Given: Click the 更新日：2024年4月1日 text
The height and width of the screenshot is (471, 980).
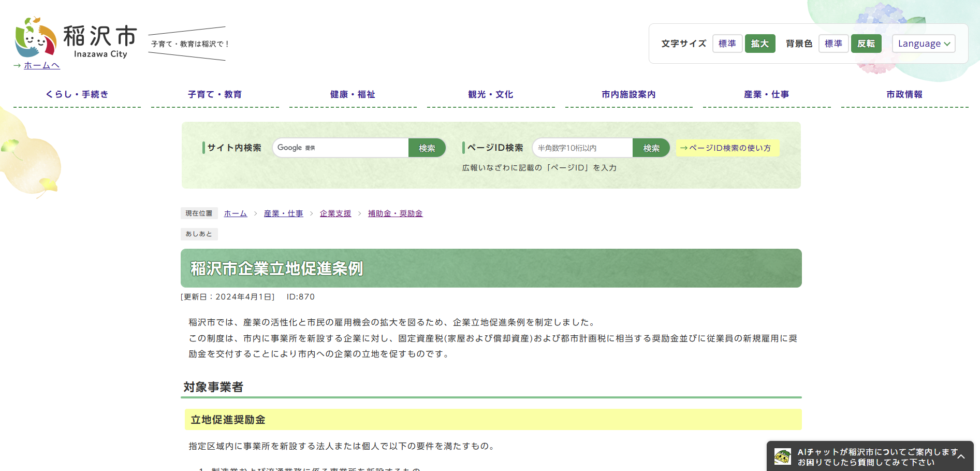Looking at the screenshot, I should point(227,297).
